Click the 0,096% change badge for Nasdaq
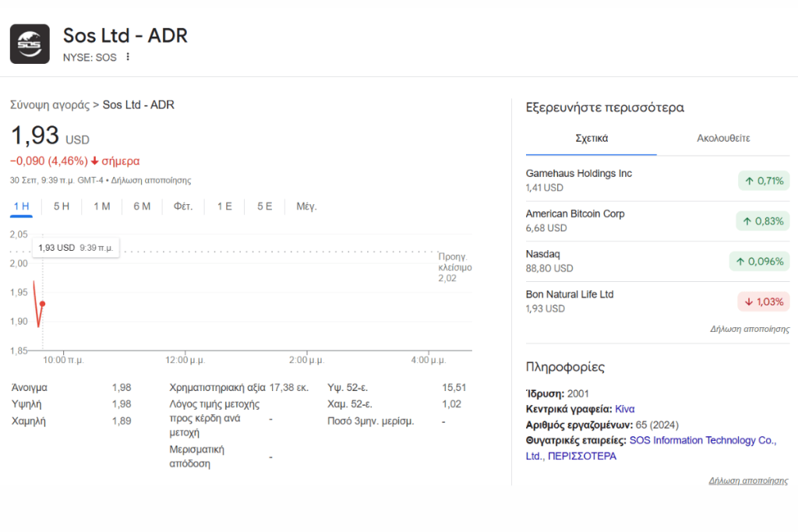Viewport: 798px width, 532px height. point(759,262)
